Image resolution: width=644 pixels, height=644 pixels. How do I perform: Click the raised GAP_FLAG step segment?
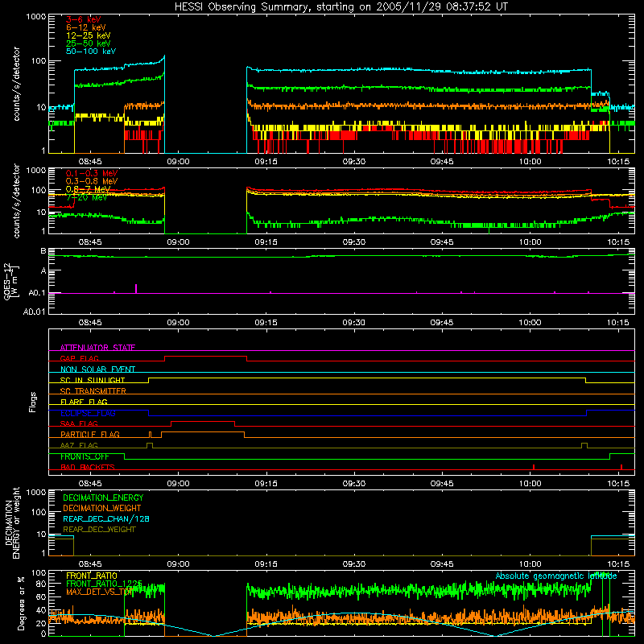206,357
